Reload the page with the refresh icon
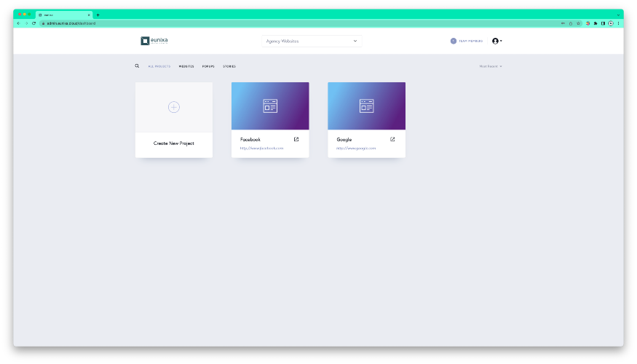 coord(33,23)
